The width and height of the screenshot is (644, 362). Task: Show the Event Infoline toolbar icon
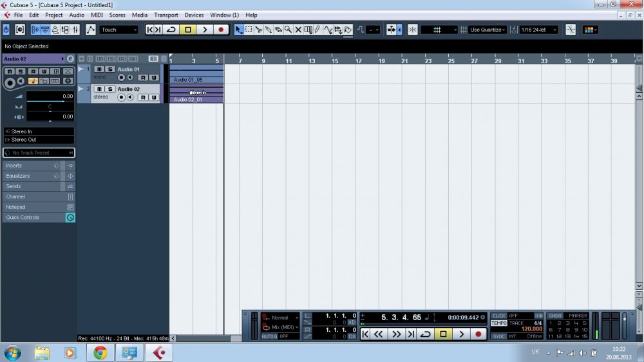click(x=45, y=30)
